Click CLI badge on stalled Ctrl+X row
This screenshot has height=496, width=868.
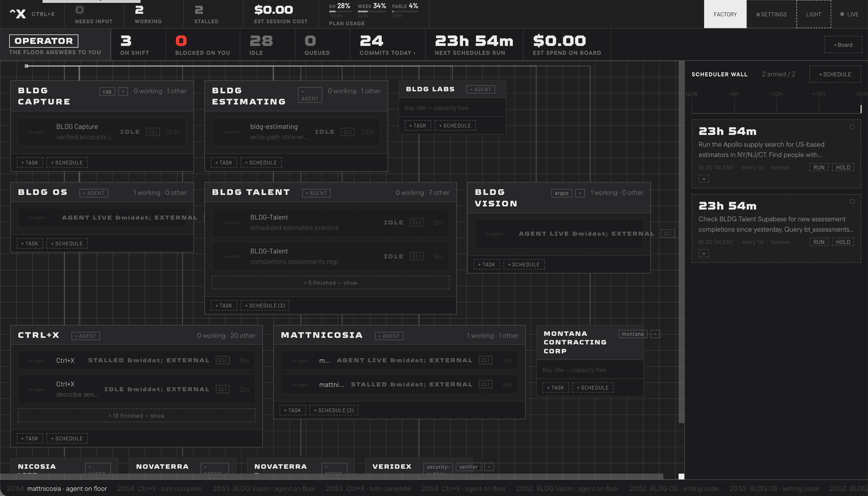click(222, 361)
